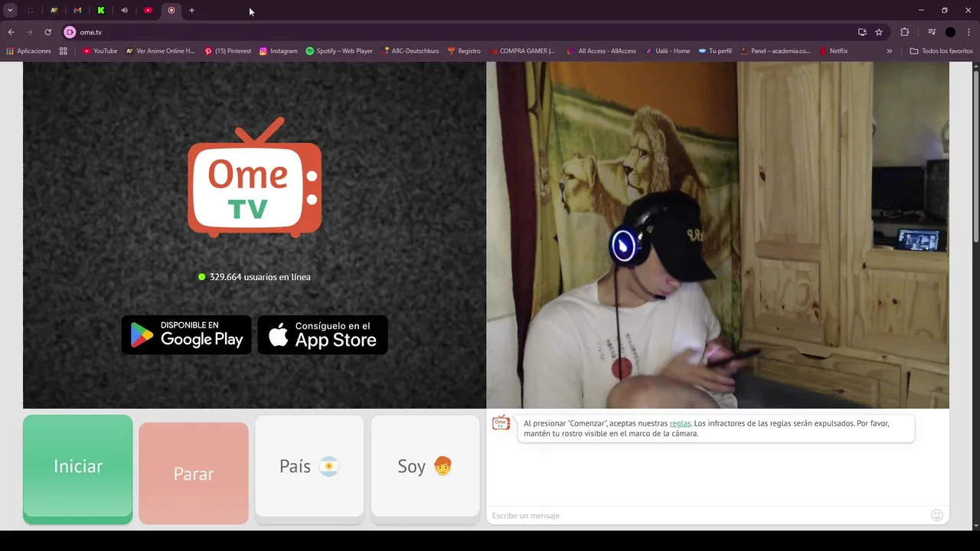This screenshot has width=980, height=551.
Task: Switch to the tab with the speaker icon
Action: 124,10
